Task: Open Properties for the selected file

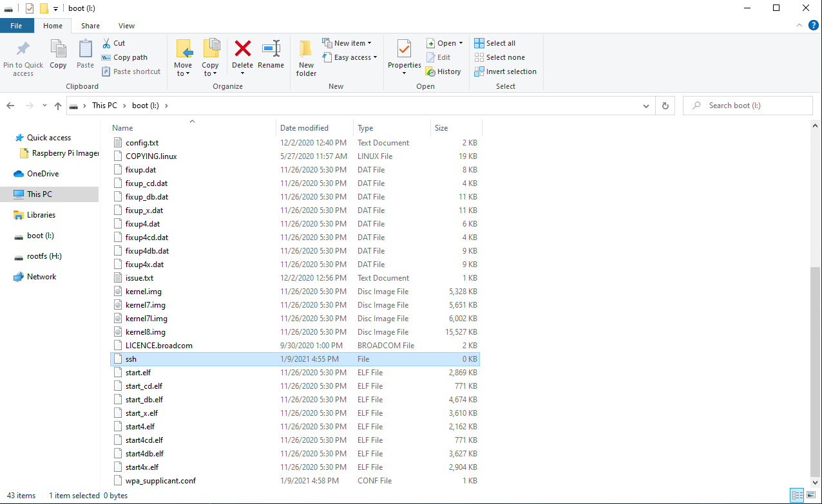Action: point(404,57)
